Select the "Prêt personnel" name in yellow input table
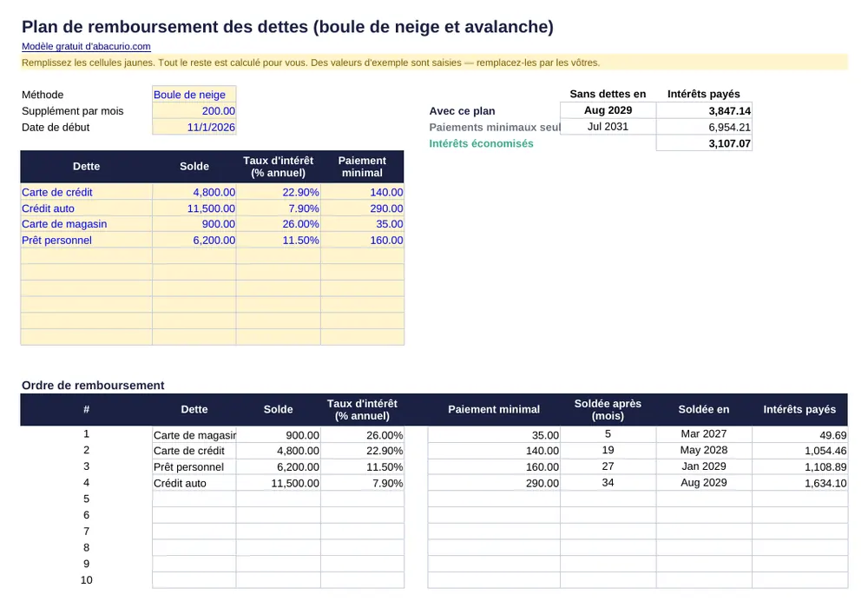868x608 pixels. (86, 240)
